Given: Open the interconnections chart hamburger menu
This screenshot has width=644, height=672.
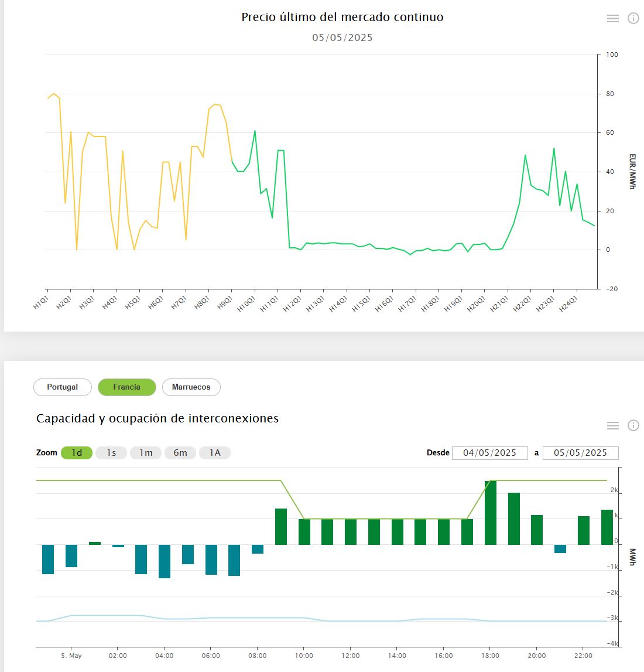Looking at the screenshot, I should point(612,426).
